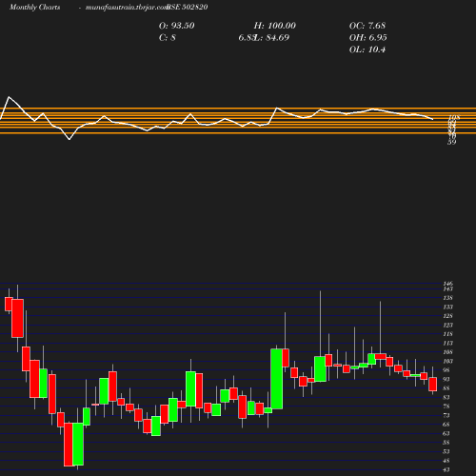Click the 43 price axis label
Viewport: 476px width, 476px height.
coord(446,469)
